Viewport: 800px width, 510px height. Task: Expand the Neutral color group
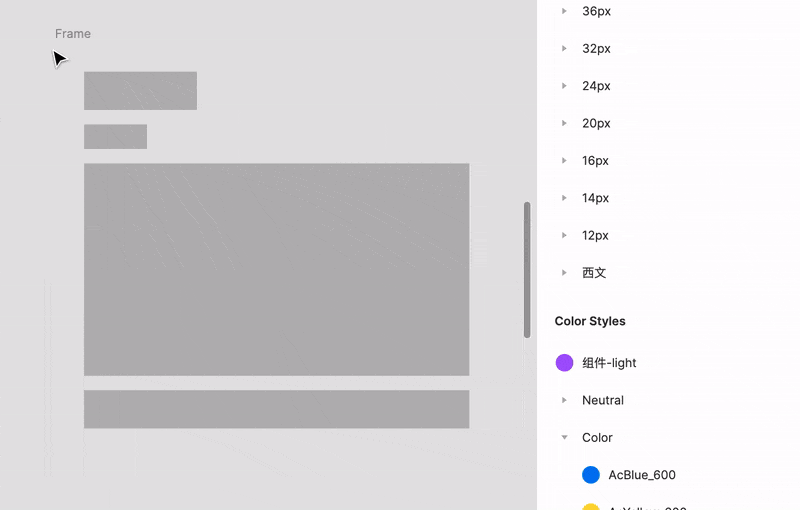click(564, 400)
